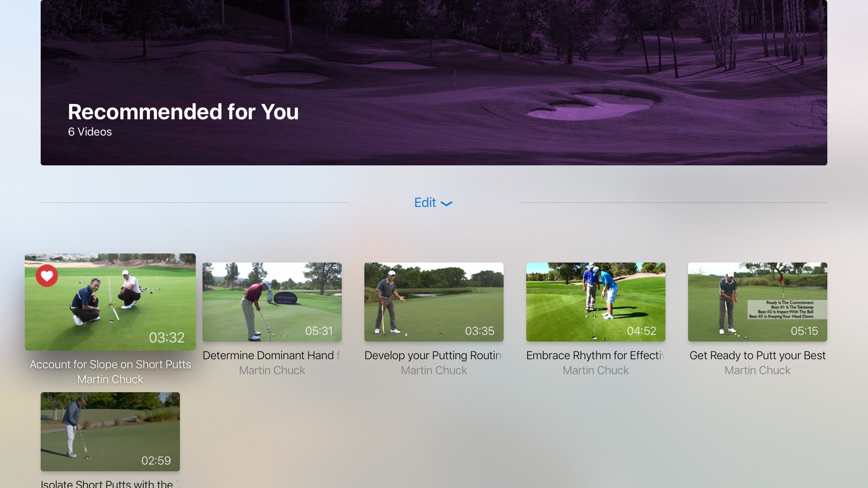868x488 pixels.
Task: Open Account for Slope on Short Putts thumbnail
Action: [x=110, y=302]
